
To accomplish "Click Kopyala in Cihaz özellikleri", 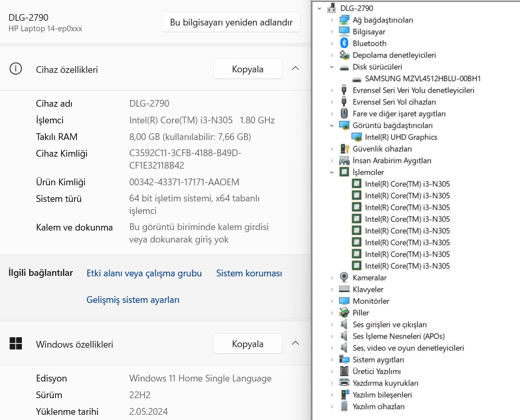I will pyautogui.click(x=247, y=69).
